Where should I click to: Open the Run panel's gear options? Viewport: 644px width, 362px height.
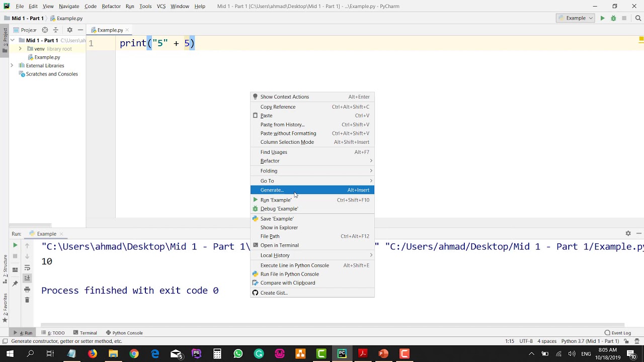(x=628, y=233)
